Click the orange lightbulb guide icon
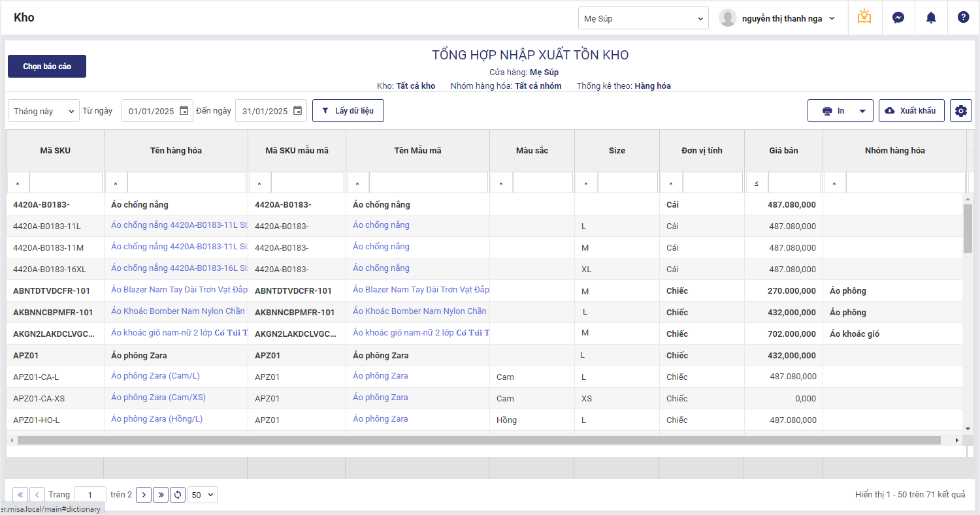The height and width of the screenshot is (515, 980). [864, 18]
